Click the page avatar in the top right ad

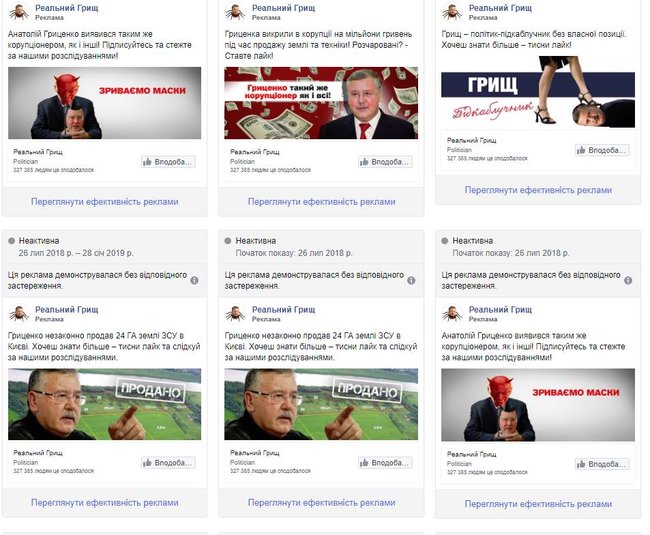452,12
